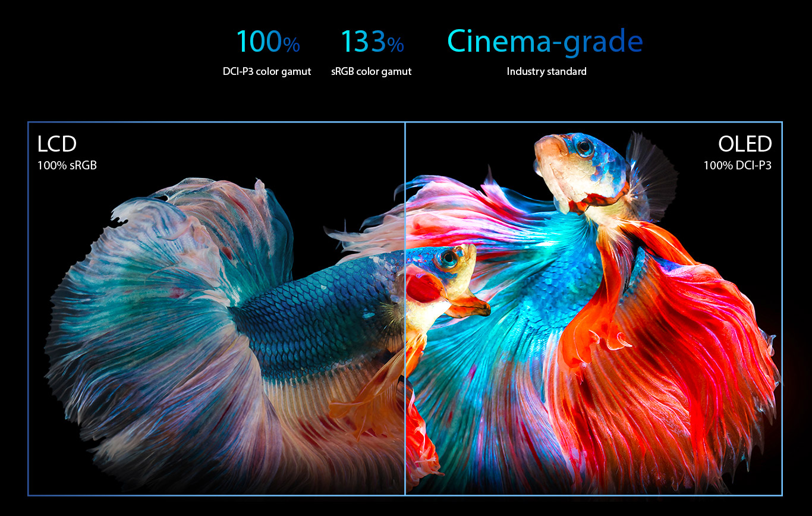Click the "OLED" panel label

point(745,144)
